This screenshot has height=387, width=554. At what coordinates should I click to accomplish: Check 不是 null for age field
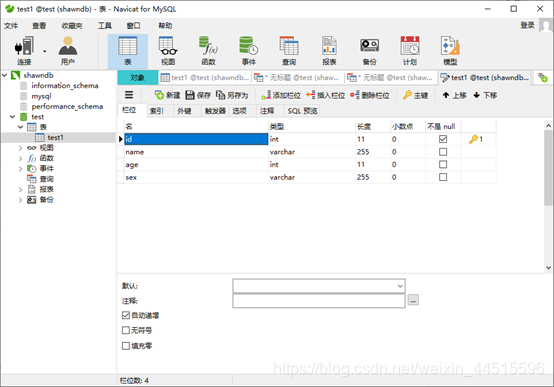443,164
